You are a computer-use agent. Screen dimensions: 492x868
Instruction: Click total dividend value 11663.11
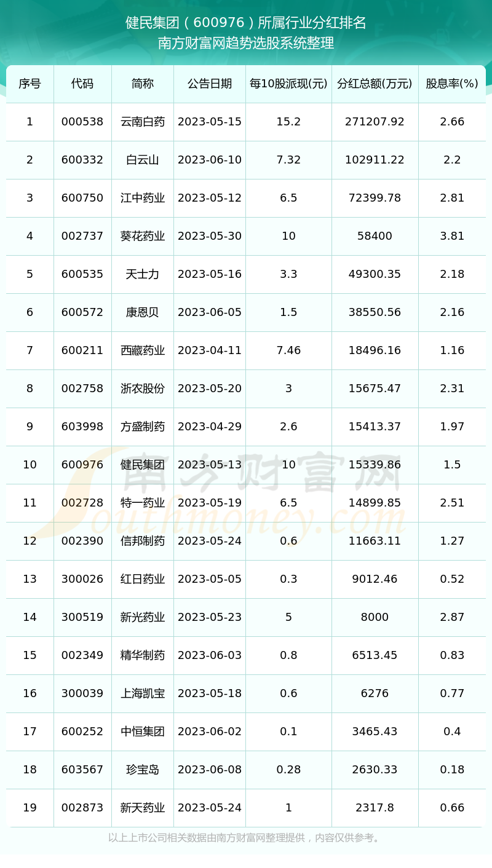coord(375,541)
